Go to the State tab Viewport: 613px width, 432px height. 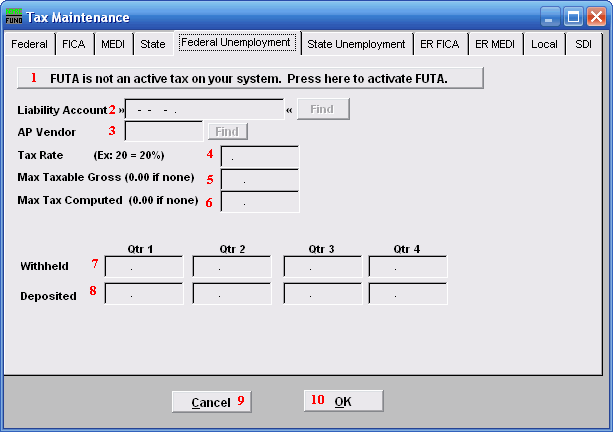point(153,45)
